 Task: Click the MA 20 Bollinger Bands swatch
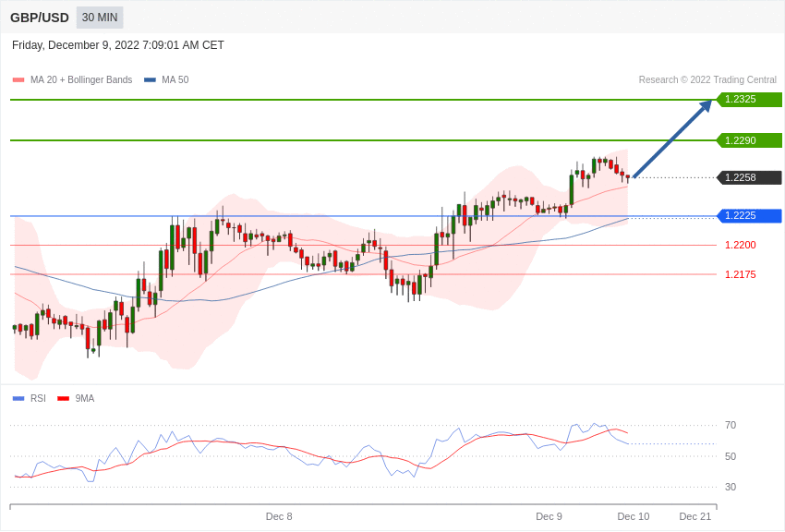tap(18, 80)
